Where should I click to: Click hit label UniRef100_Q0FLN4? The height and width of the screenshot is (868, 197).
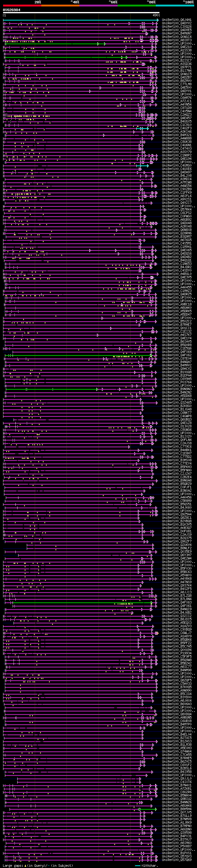[x=176, y=440]
